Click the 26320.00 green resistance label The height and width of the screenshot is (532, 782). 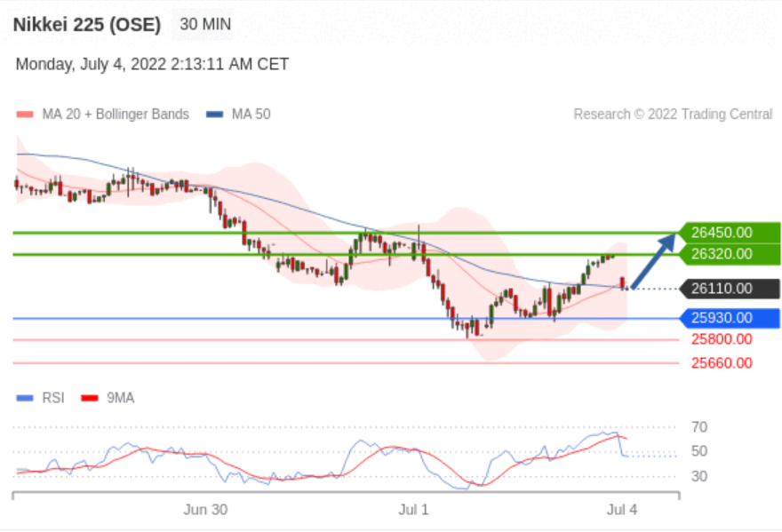[730, 254]
